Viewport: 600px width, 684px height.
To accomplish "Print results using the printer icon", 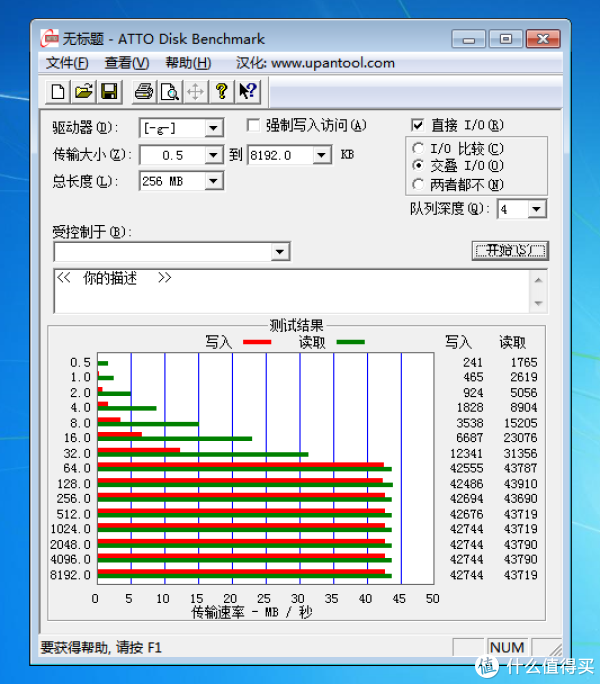I will click(x=144, y=92).
